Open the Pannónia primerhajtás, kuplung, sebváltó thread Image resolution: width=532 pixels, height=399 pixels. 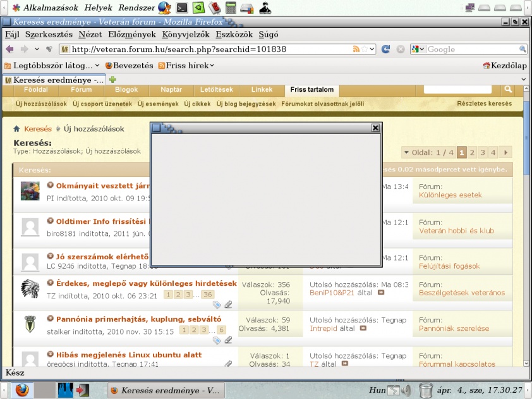tap(138, 319)
